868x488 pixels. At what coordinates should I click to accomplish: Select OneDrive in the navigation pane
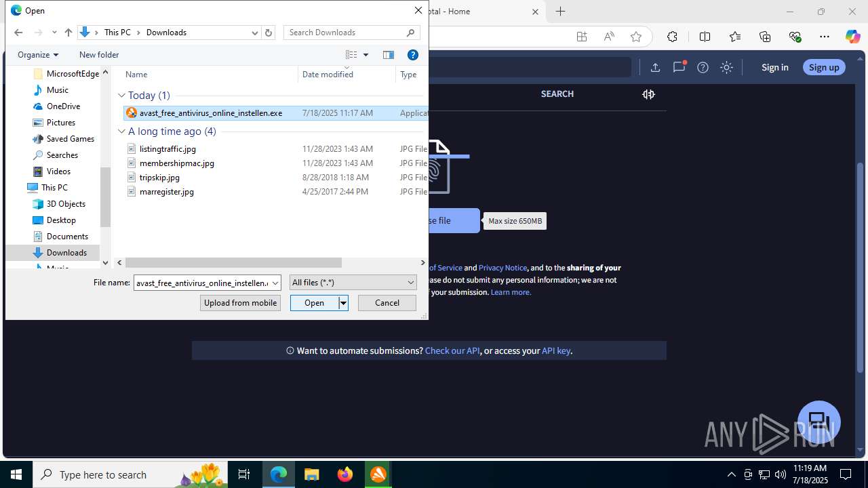tap(63, 106)
